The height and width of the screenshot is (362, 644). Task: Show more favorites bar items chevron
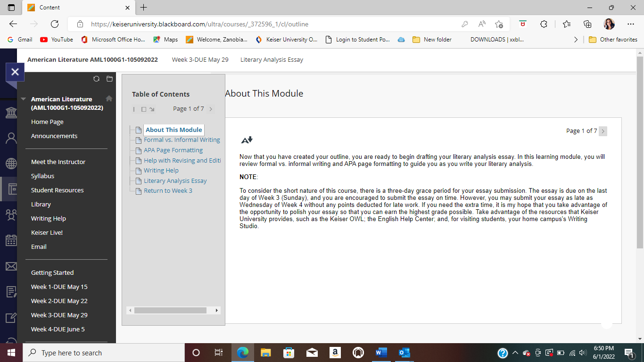tap(576, 40)
